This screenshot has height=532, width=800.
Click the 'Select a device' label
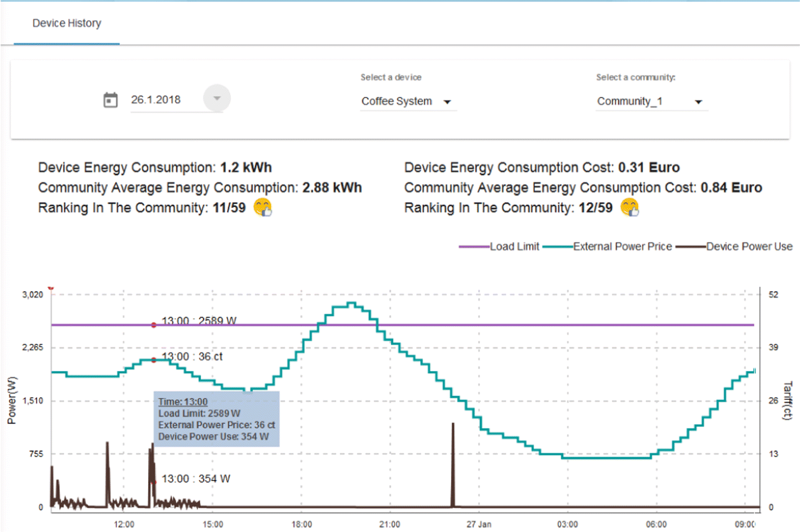click(x=391, y=77)
